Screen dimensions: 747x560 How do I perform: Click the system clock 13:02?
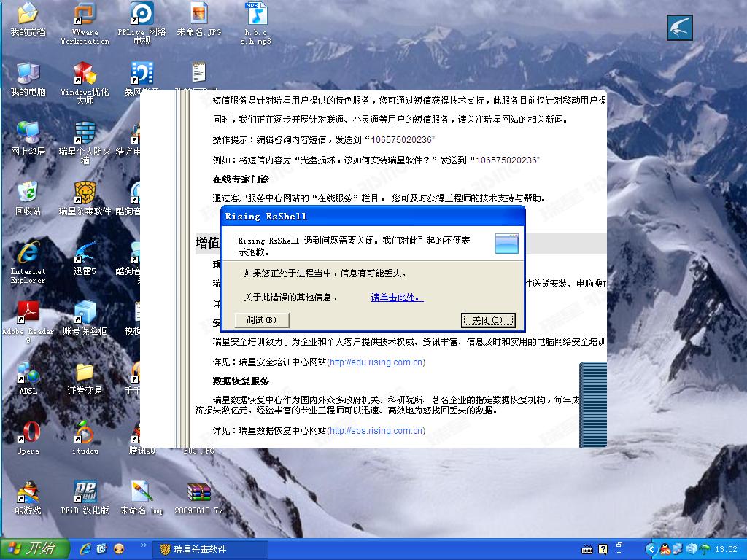[726, 550]
